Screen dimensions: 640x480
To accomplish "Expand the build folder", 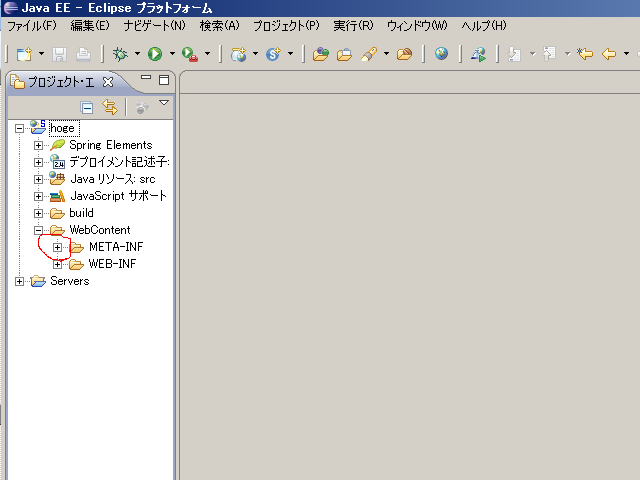I will (38, 213).
